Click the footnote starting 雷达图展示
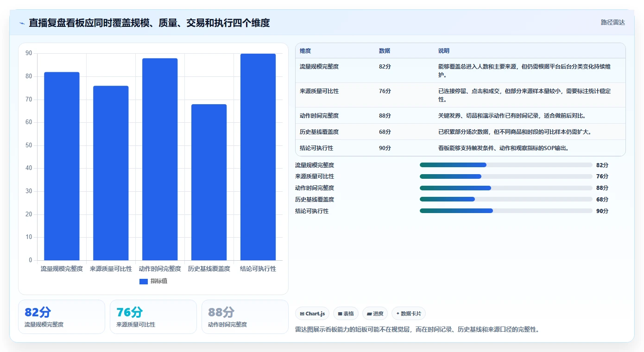Screen dimensions: 644x352 [x=417, y=330]
